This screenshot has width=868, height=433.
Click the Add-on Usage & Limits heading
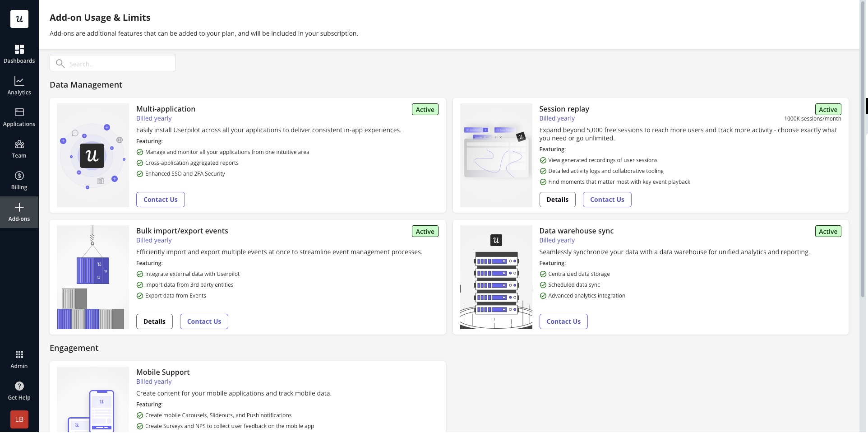pos(100,18)
